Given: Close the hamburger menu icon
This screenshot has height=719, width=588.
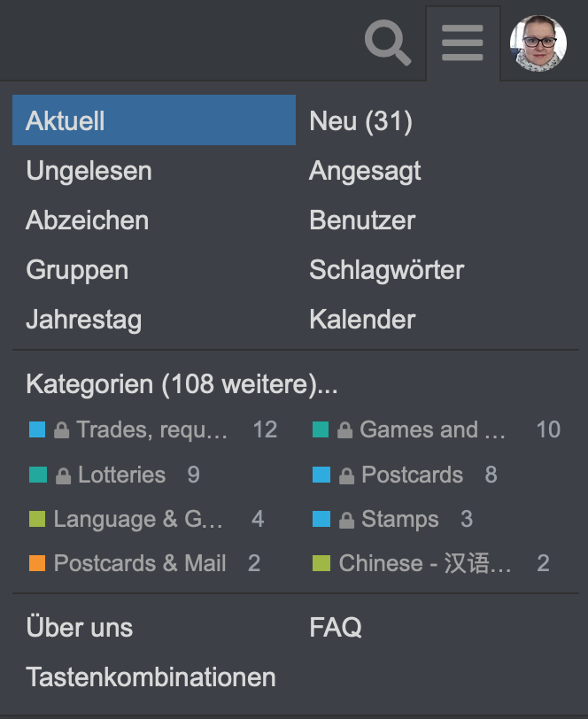Looking at the screenshot, I should coord(462,43).
